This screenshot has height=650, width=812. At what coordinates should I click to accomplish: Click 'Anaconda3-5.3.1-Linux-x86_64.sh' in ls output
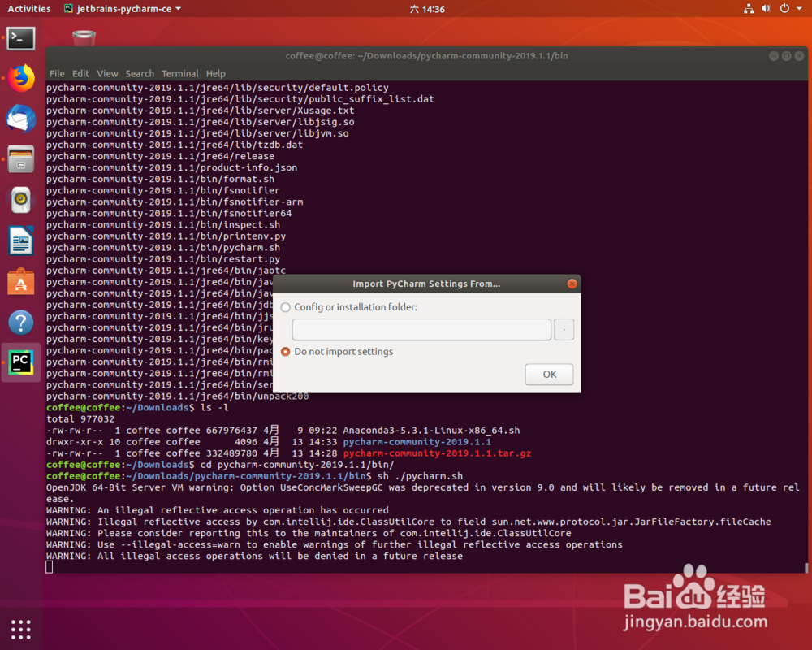[x=431, y=431]
